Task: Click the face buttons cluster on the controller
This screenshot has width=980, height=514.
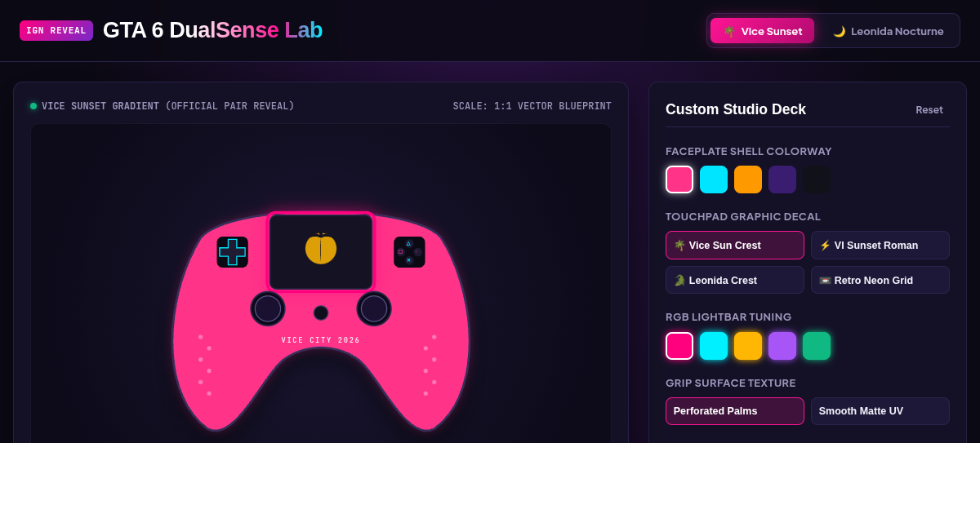Action: 409,252
